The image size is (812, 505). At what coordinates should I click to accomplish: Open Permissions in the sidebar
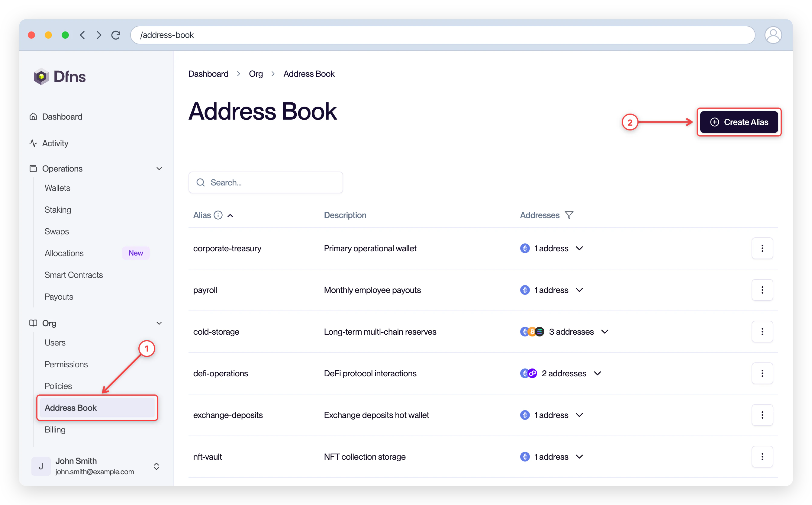click(66, 364)
